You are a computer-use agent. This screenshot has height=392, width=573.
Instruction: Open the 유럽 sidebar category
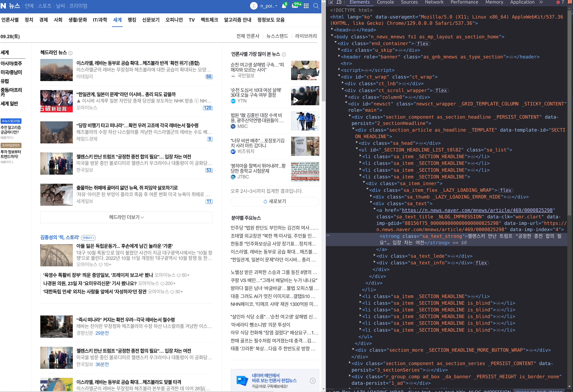pyautogui.click(x=5, y=81)
